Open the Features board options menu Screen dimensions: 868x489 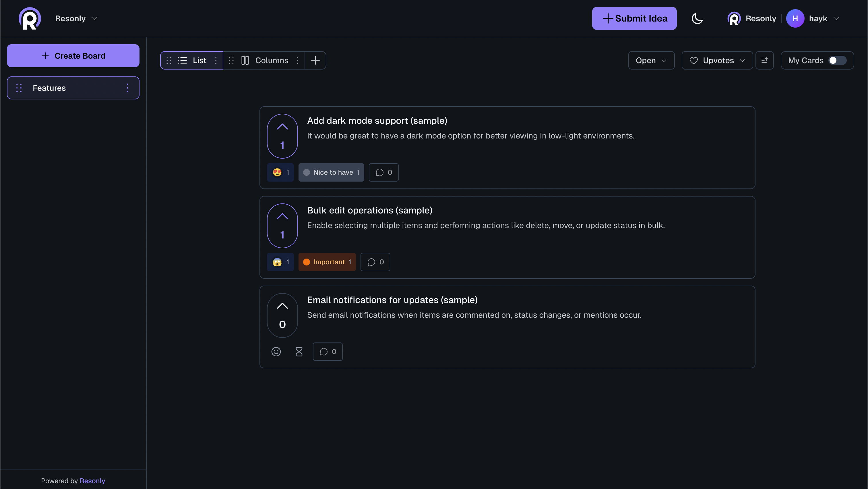(x=127, y=88)
